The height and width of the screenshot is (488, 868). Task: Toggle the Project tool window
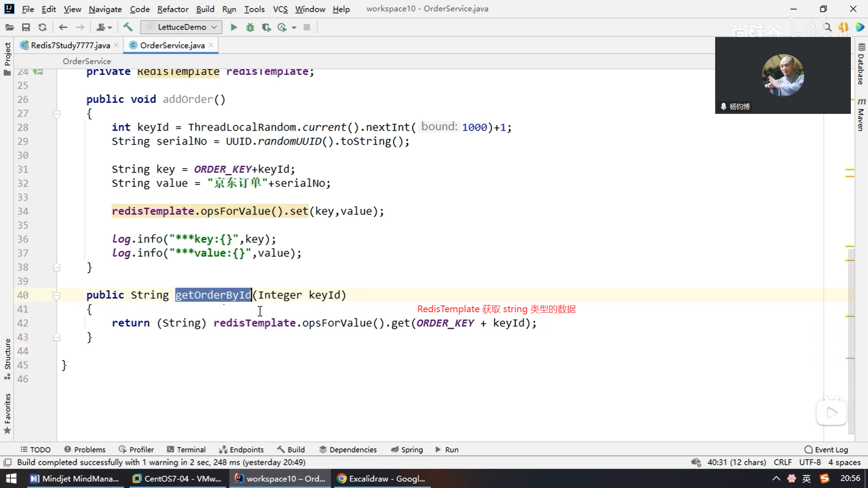(x=7, y=54)
